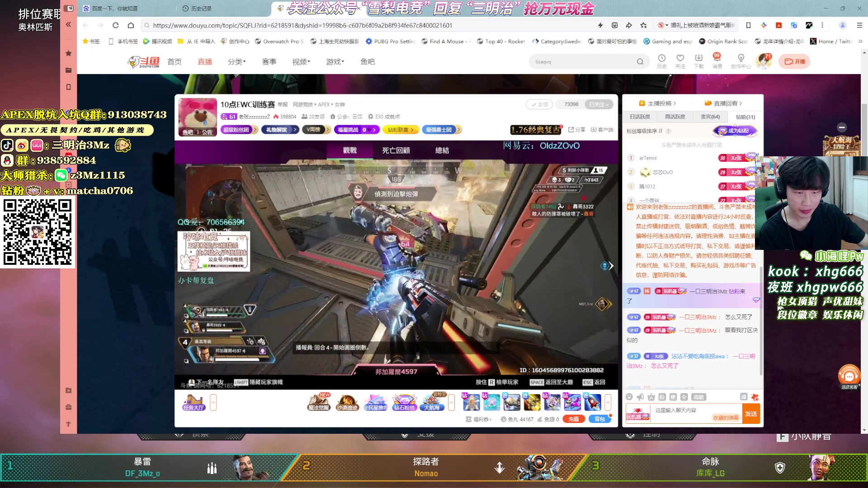Go to 直播 in Douyu navigation
868x488 pixels.
coord(205,61)
